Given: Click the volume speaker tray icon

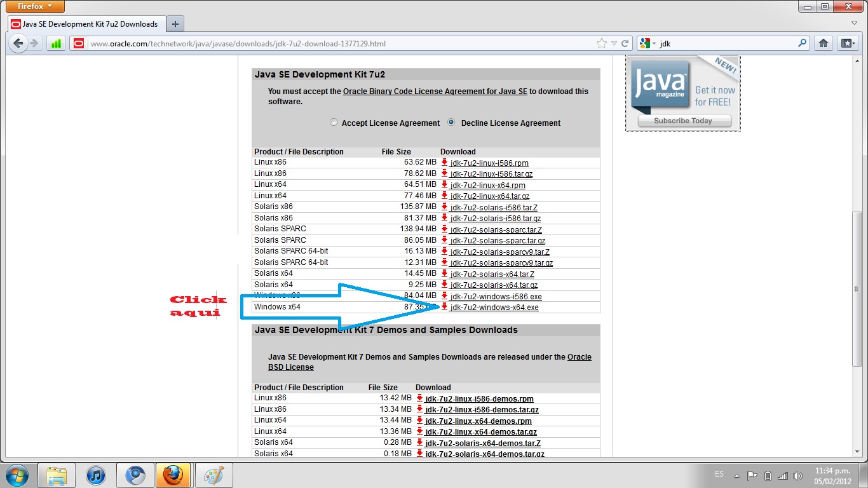Looking at the screenshot, I should click(797, 475).
